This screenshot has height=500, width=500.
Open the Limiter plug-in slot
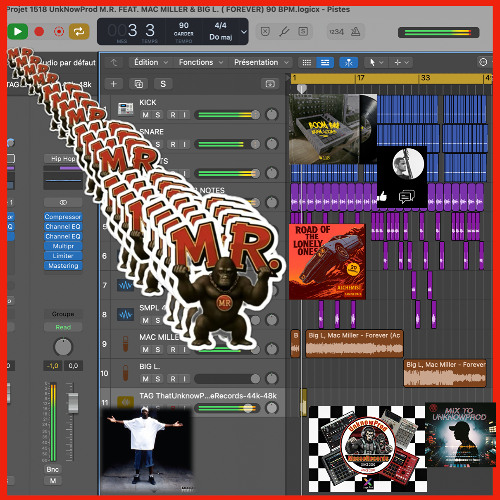(x=63, y=256)
